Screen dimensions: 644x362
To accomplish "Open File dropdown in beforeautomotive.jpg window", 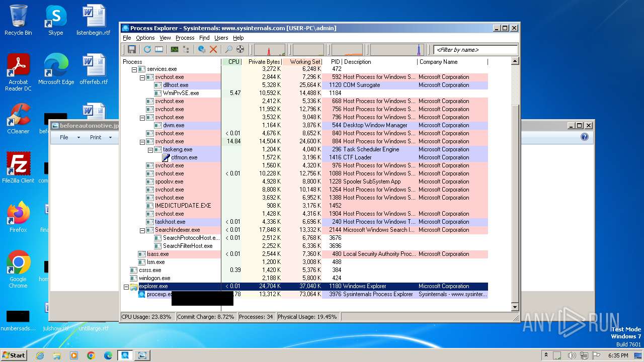I will pos(69,137).
